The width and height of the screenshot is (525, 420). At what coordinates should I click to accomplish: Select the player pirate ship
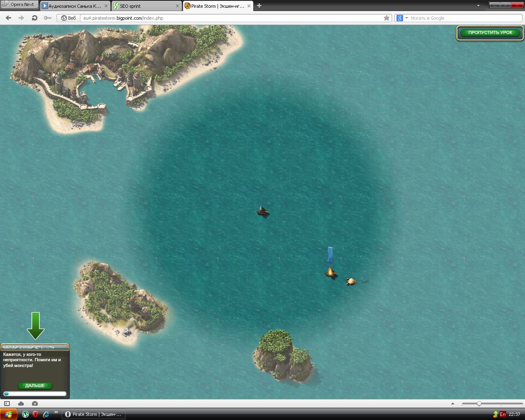pos(263,211)
